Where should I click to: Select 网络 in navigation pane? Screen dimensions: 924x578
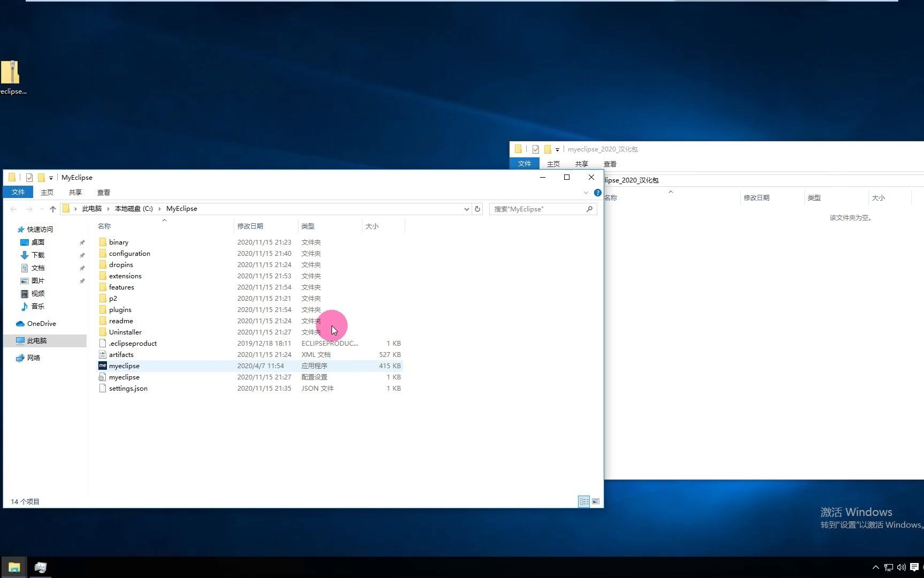point(33,358)
